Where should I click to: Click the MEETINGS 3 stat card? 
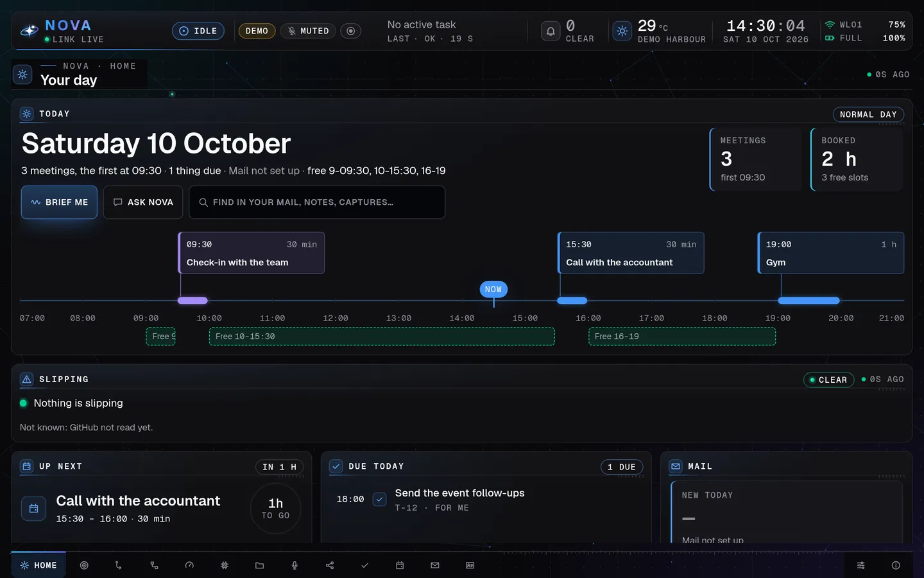755,159
